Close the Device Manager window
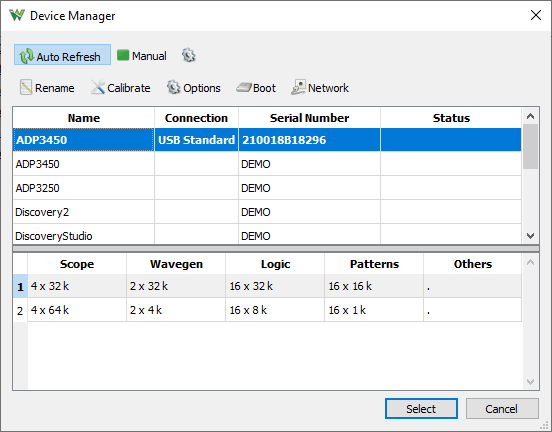Viewport: 552px width, 432px height. coord(536,15)
